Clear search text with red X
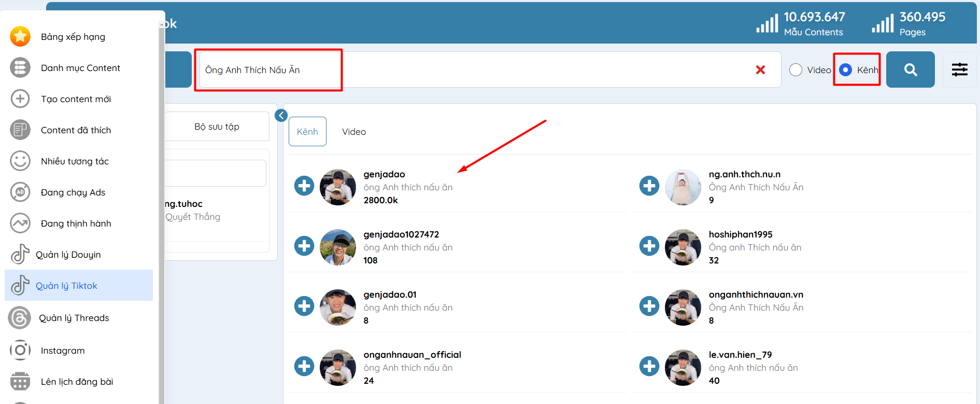Screen dimensions: 980x404 tap(760, 69)
